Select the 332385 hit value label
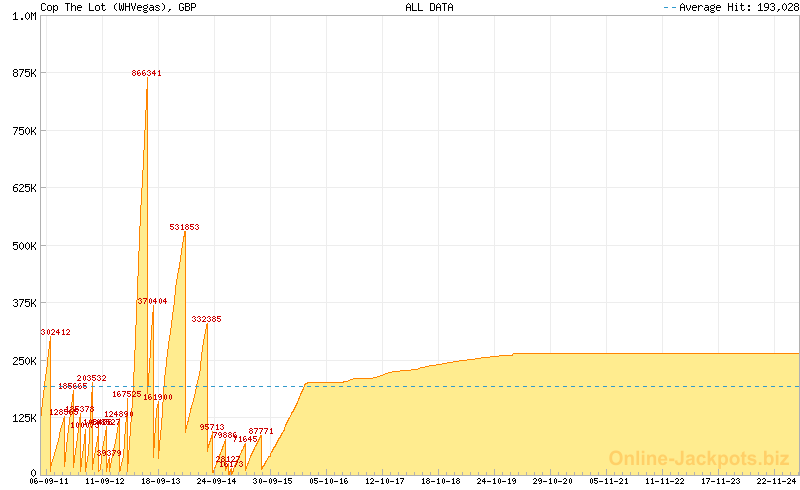This screenshot has width=800, height=490. [206, 319]
